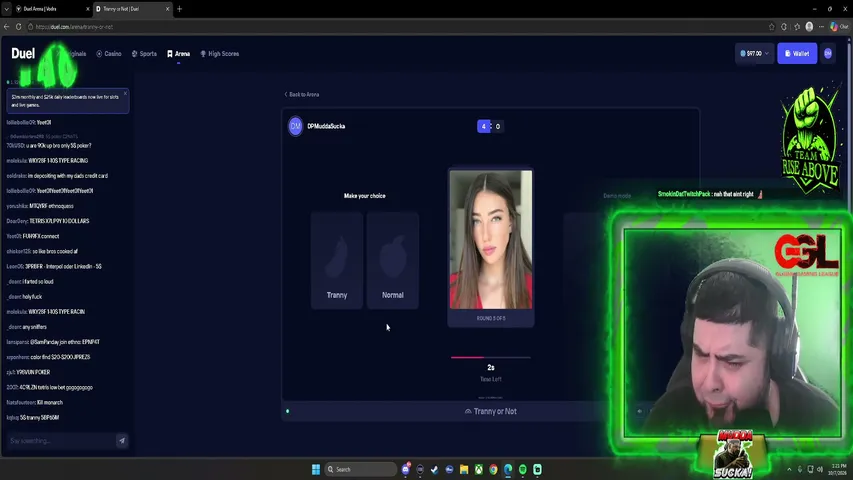The image size is (853, 480).
Task: Open Xbox app from the taskbar
Action: point(479,469)
